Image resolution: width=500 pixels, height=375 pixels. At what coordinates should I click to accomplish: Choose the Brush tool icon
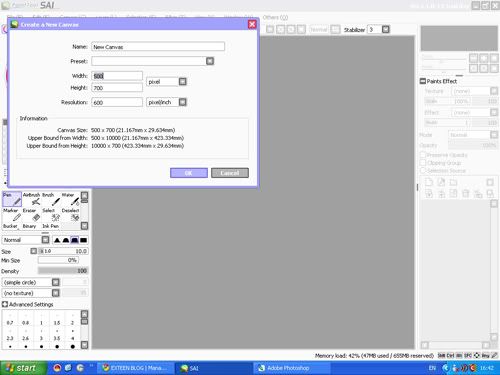(x=51, y=199)
